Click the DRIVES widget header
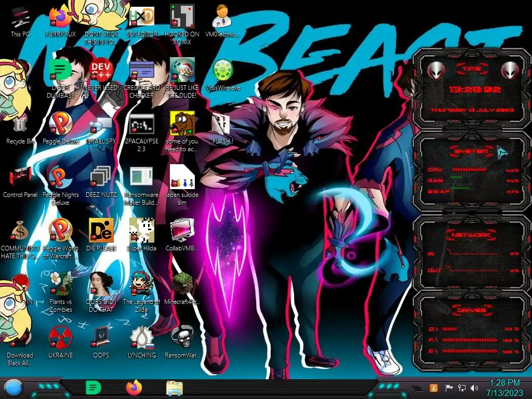The height and width of the screenshot is (399, 532). click(x=471, y=310)
